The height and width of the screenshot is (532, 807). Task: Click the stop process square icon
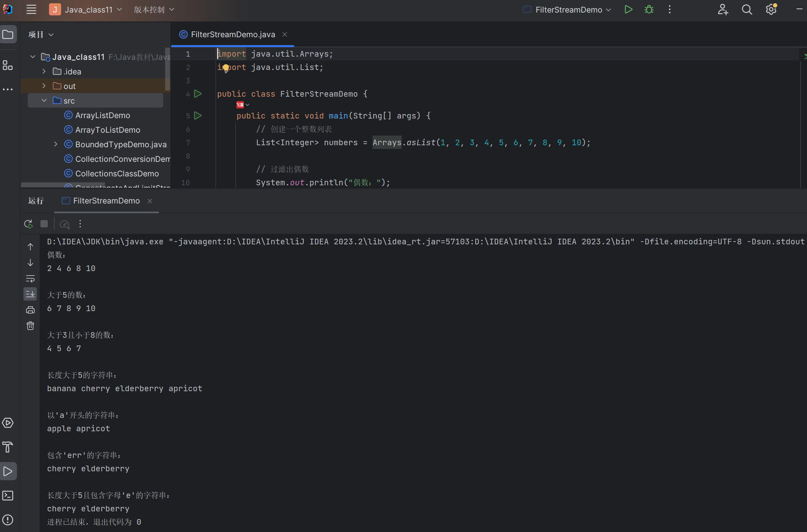pos(44,224)
